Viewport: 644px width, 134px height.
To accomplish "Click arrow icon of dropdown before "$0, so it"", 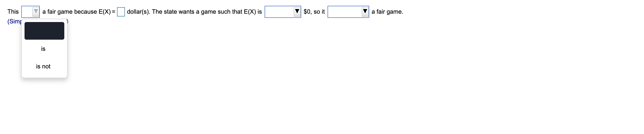I will click(x=297, y=12).
